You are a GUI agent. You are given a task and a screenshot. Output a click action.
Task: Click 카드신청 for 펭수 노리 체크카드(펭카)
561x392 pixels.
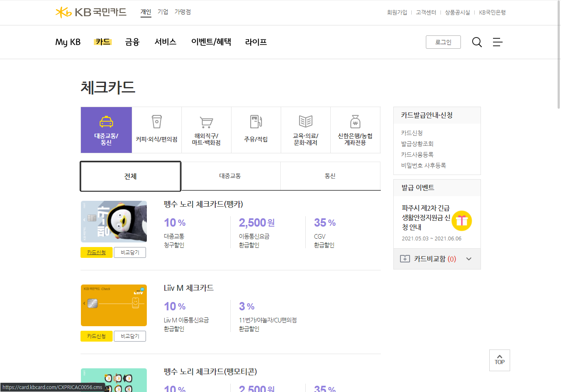[96, 252]
